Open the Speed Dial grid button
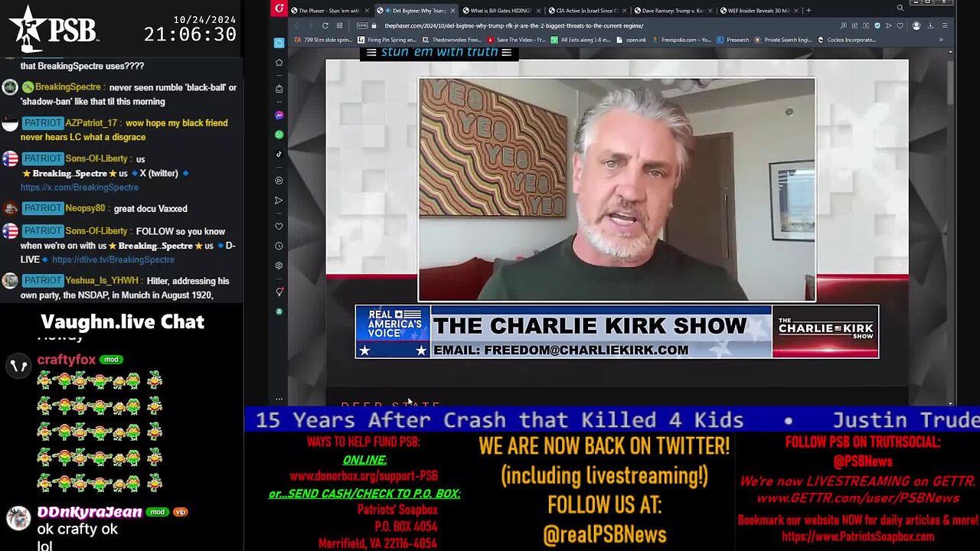This screenshot has width=980, height=551. tap(340, 25)
